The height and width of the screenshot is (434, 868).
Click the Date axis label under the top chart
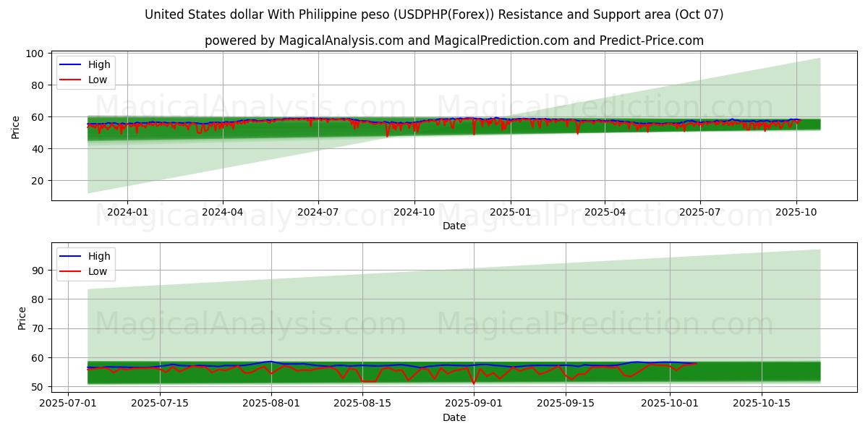click(454, 226)
